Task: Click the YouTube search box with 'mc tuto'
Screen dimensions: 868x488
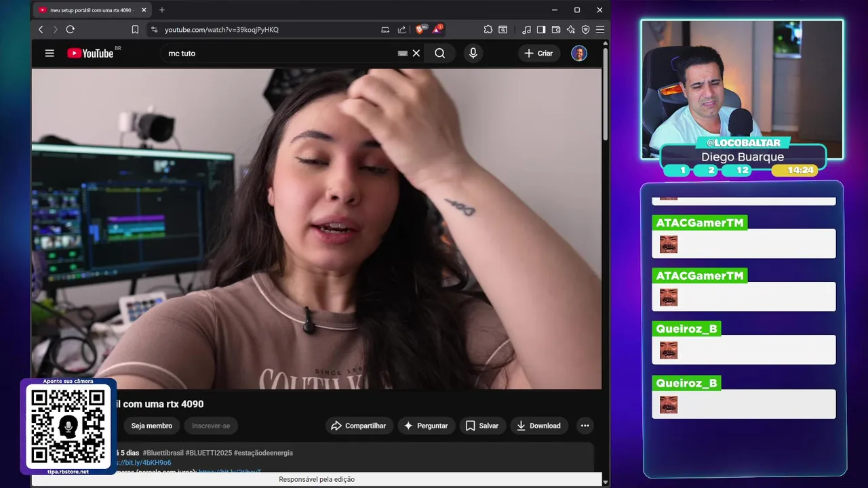Action: tap(278, 53)
